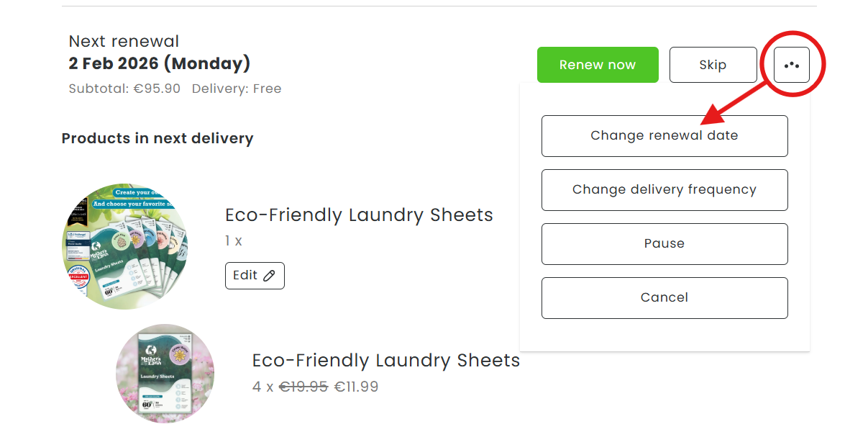868x437 pixels.
Task: Open the laundry sheets bundle thumbnail
Action: click(x=125, y=246)
